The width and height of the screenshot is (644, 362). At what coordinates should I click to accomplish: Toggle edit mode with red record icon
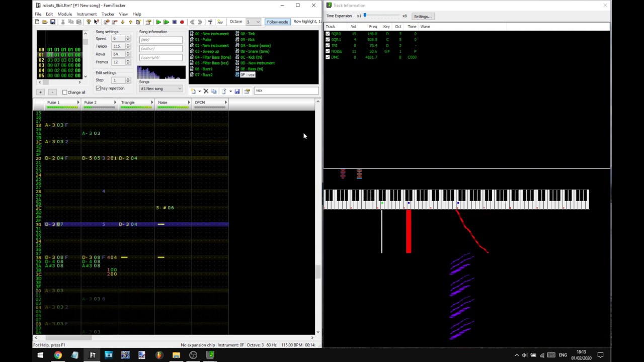(182, 22)
